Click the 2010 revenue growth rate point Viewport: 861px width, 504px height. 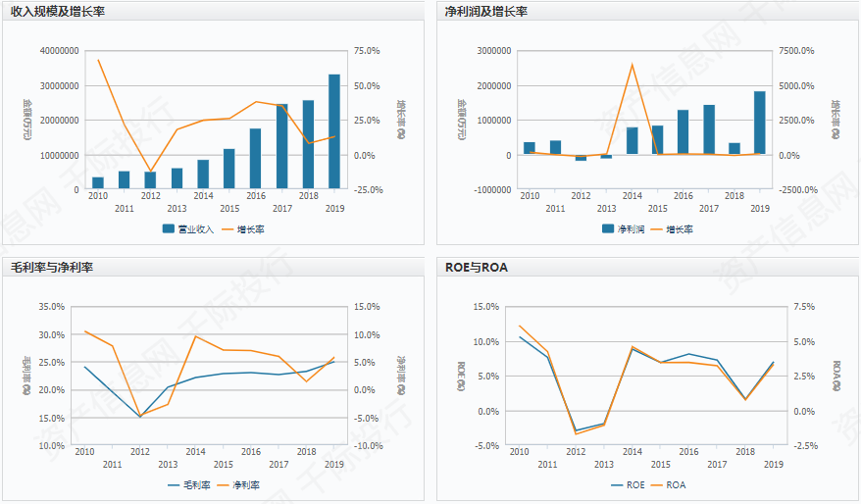[x=98, y=61]
